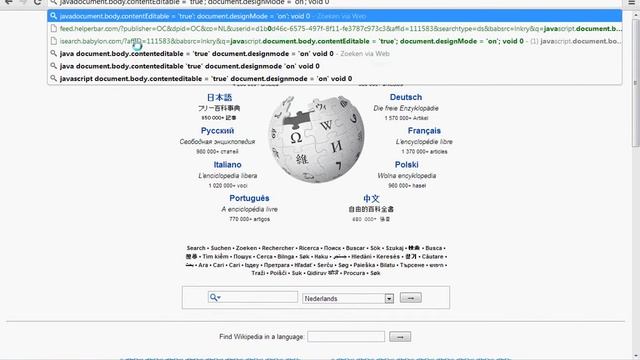This screenshot has width=640, height=360.
Task: Click the 'Suchen' word in search list
Action: tap(221, 248)
